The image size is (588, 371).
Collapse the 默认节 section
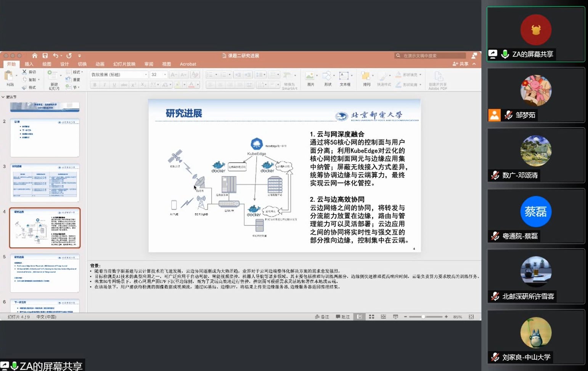[x=3, y=97]
